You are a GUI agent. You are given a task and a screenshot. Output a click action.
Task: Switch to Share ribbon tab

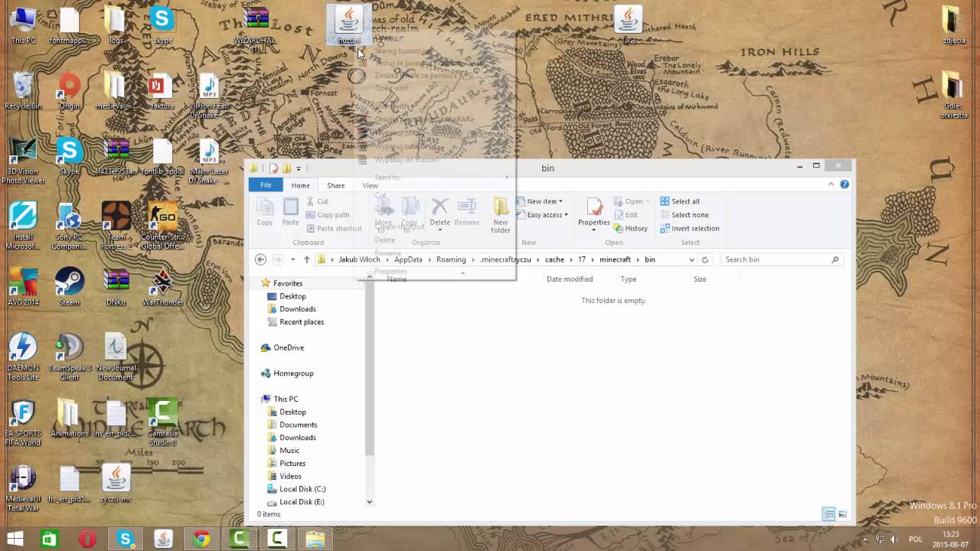(x=335, y=185)
